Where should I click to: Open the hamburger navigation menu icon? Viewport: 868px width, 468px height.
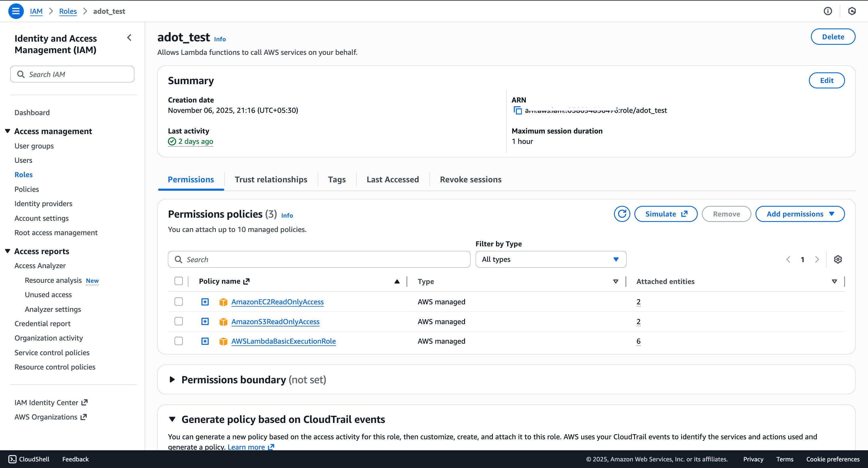[15, 11]
